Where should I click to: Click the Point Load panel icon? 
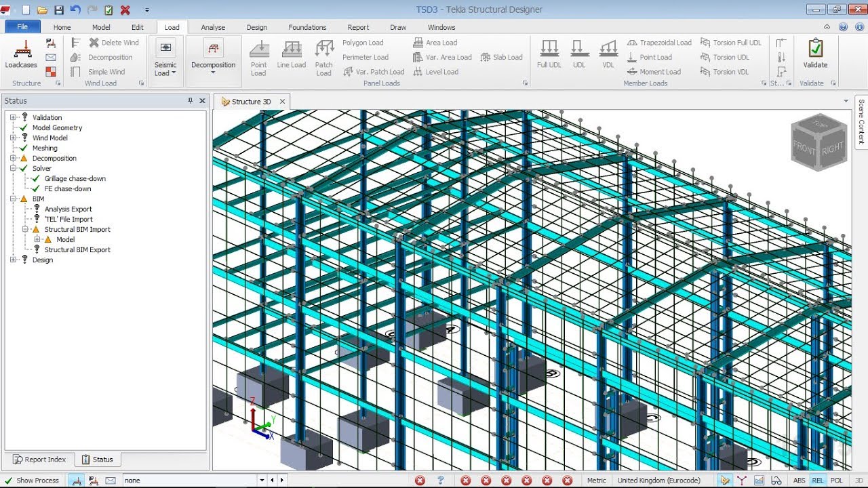(x=258, y=58)
